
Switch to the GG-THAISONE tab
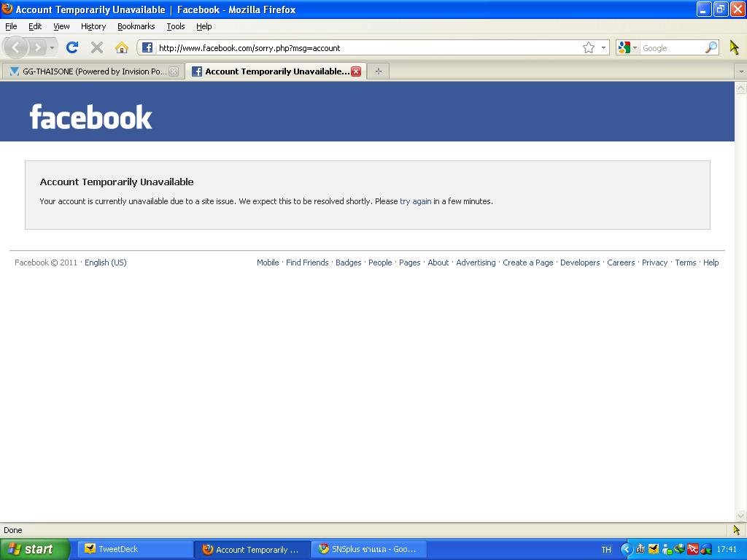93,71
